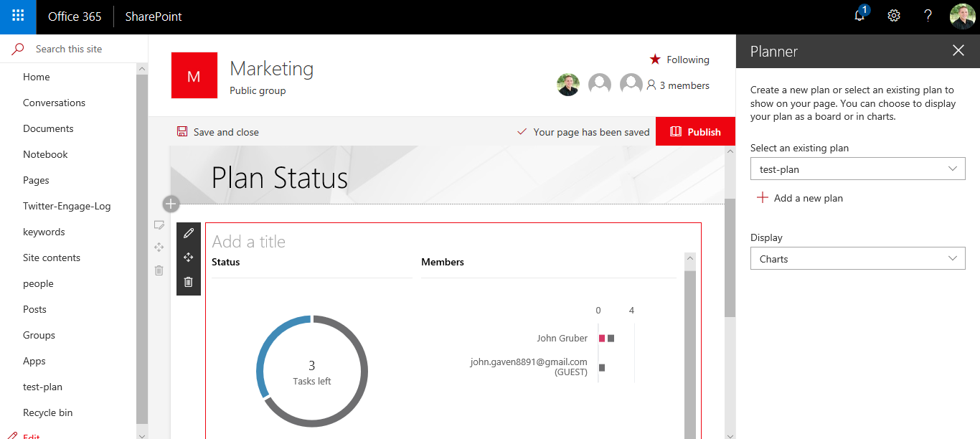Screen dimensions: 980x439
Task: Click the move web part icon
Action: pyautogui.click(x=189, y=258)
